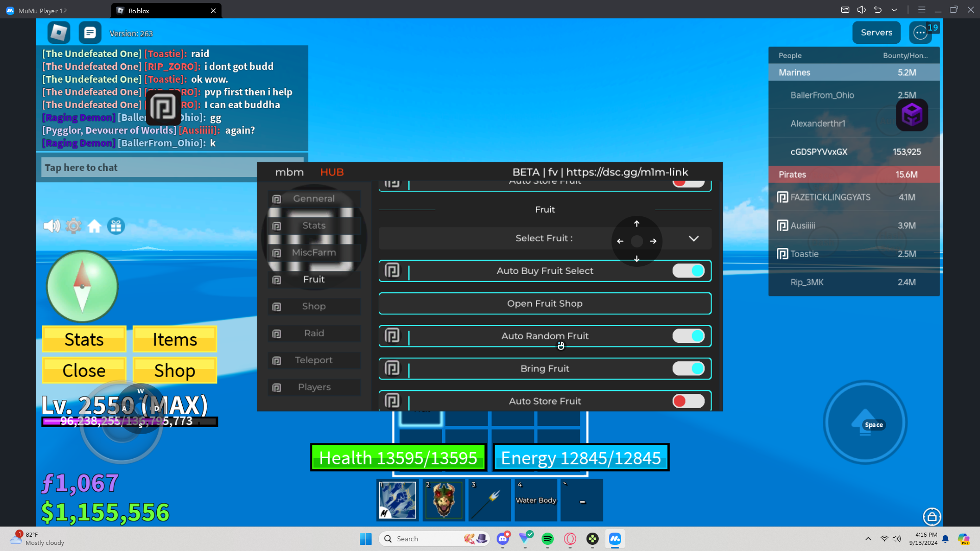Toggle the Roblox chat window icon
The height and width of the screenshot is (551, 980).
[x=90, y=33]
